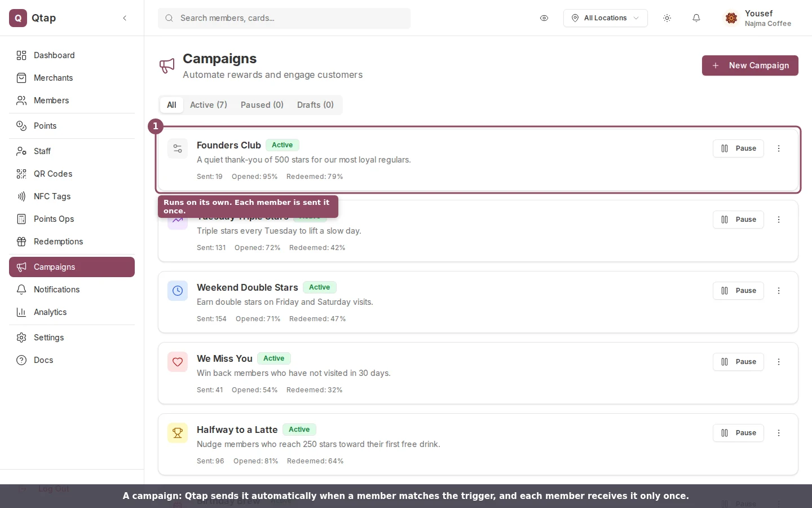Select the All tab
The height and width of the screenshot is (508, 812).
tap(171, 105)
